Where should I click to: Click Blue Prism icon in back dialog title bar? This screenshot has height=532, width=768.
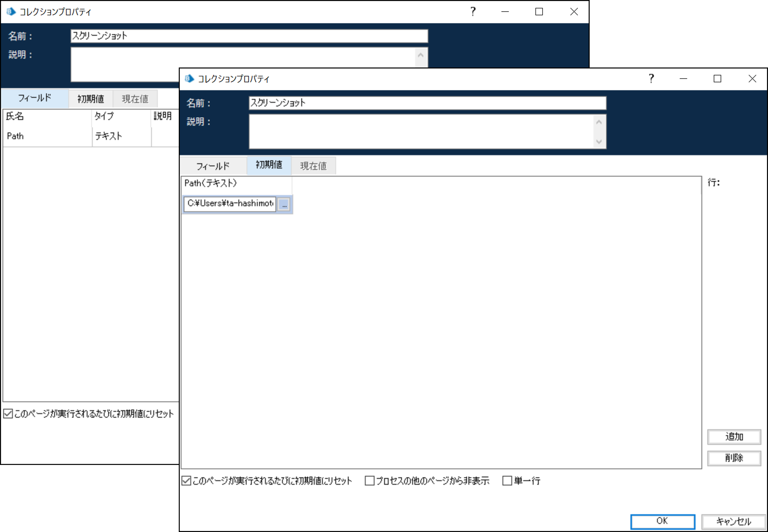11,12
